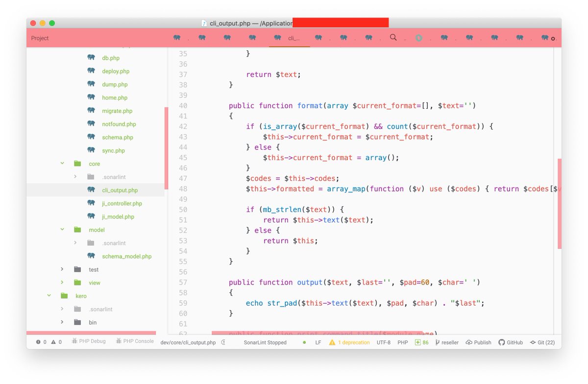Click the 'output' function name on line 57
Screen dimensions: 588x384
310,282
